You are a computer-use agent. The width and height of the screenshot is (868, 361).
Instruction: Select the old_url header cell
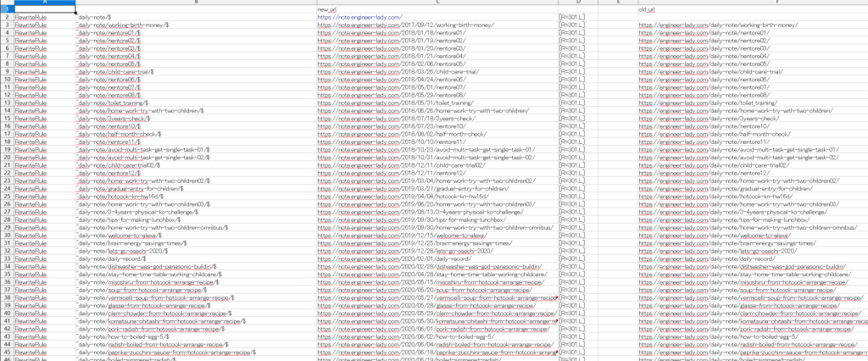[753, 9]
